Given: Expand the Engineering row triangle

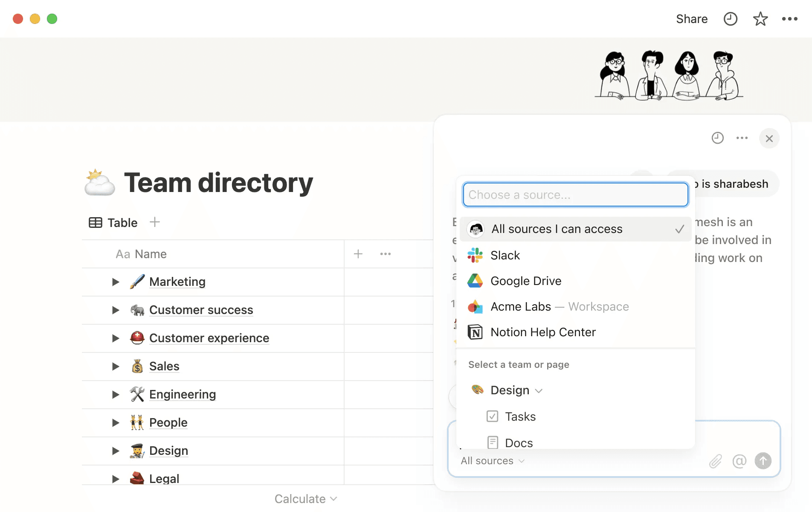Looking at the screenshot, I should pyautogui.click(x=116, y=395).
